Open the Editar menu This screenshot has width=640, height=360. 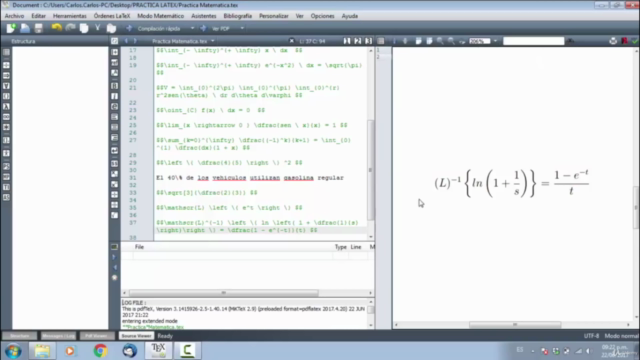tap(38, 16)
